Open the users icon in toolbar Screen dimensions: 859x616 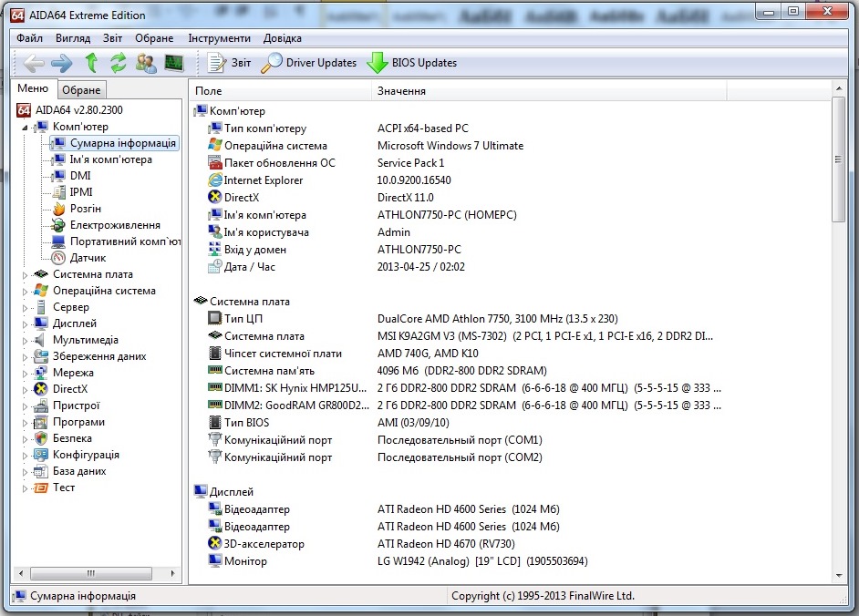(x=146, y=63)
